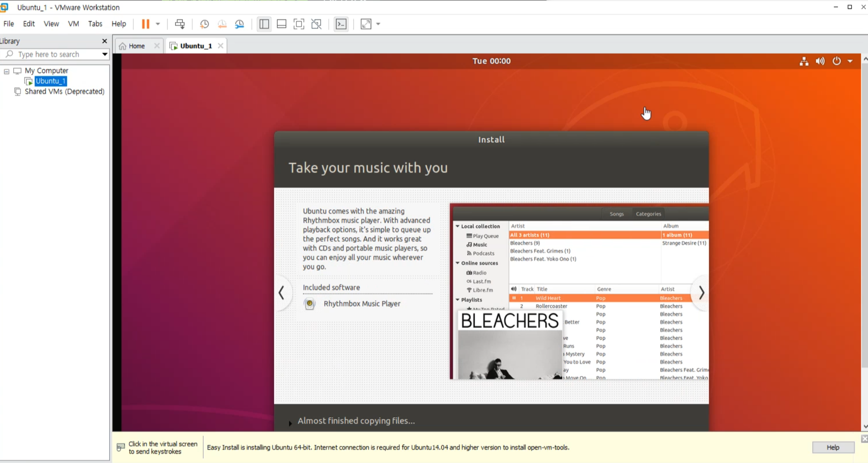Click the scroll up arrow of VM view

tap(864, 59)
